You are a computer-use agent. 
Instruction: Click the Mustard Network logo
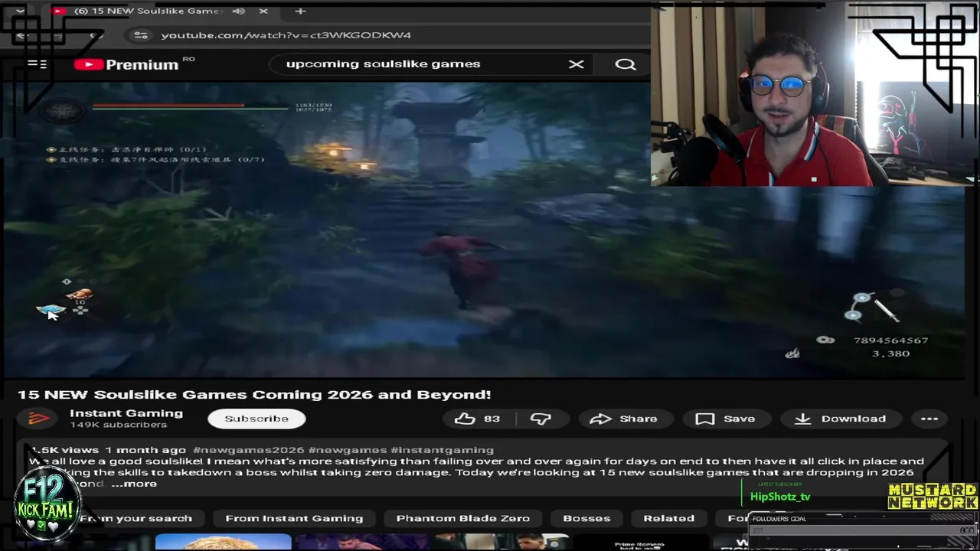(933, 497)
